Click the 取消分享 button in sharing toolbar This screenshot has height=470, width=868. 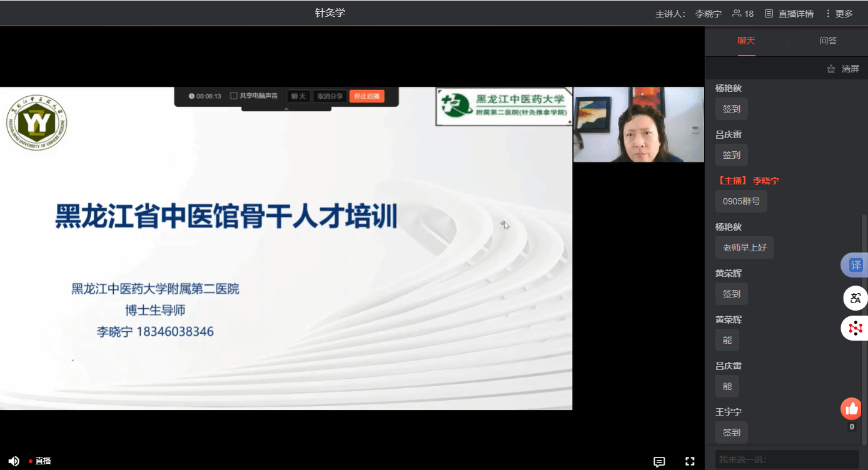330,96
